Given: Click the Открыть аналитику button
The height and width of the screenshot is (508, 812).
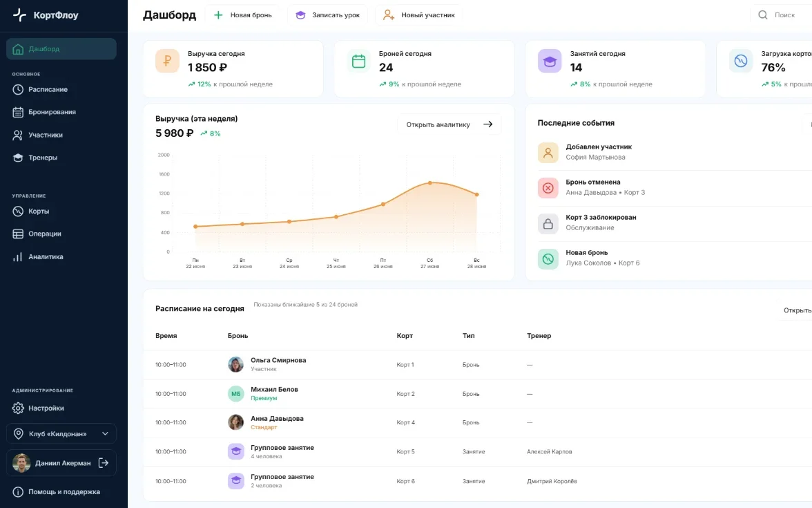Looking at the screenshot, I should click(x=449, y=124).
